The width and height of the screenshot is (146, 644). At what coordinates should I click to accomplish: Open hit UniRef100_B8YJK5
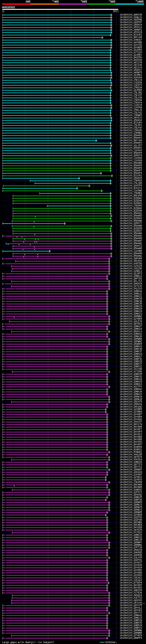131,37
